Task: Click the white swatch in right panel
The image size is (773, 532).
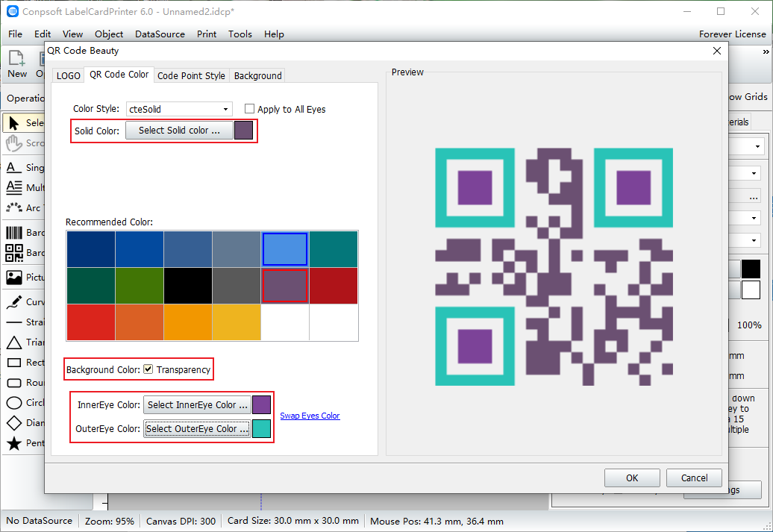Action: [x=751, y=290]
